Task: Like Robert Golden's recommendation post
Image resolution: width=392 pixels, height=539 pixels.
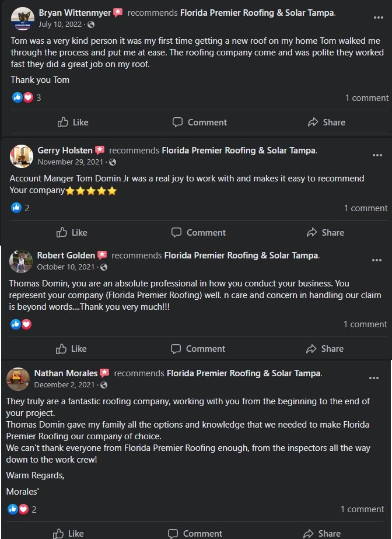Action: pos(71,349)
